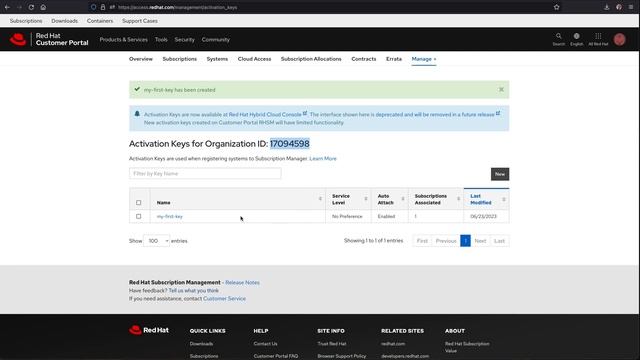Sort by Last Modified column
The image size is (640, 360).
tap(504, 199)
